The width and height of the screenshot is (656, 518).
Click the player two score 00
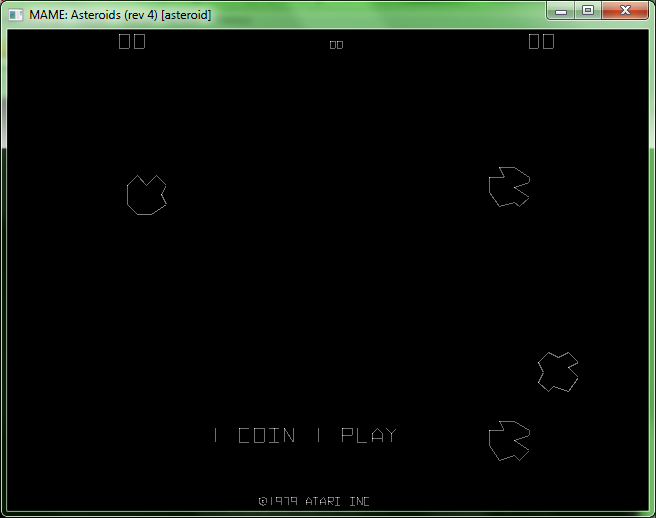pos(541,41)
